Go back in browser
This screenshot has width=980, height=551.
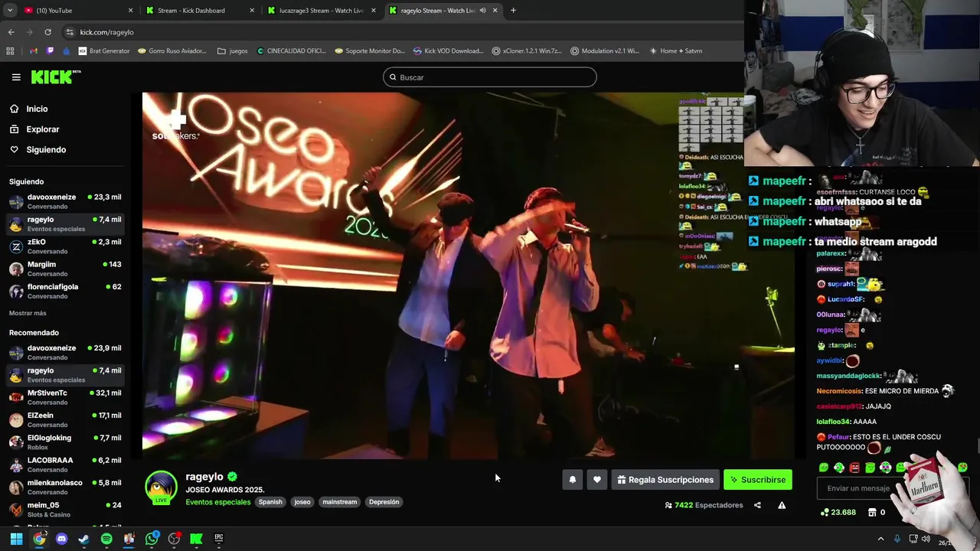pos(11,32)
